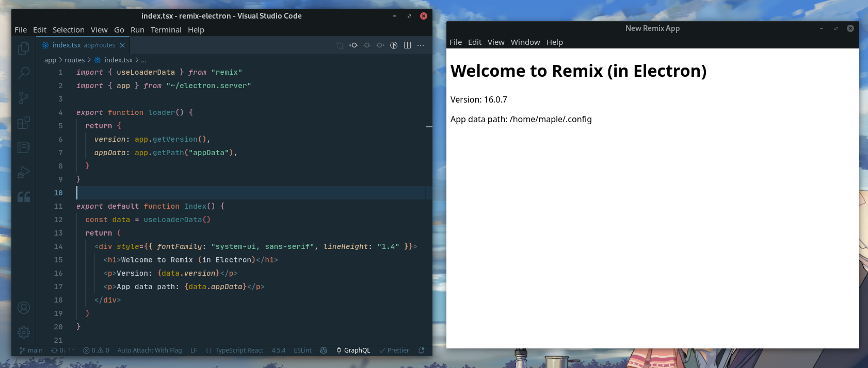Click the useLoaderData import on line 1
Viewport: 868px width, 368px height.
(146, 72)
